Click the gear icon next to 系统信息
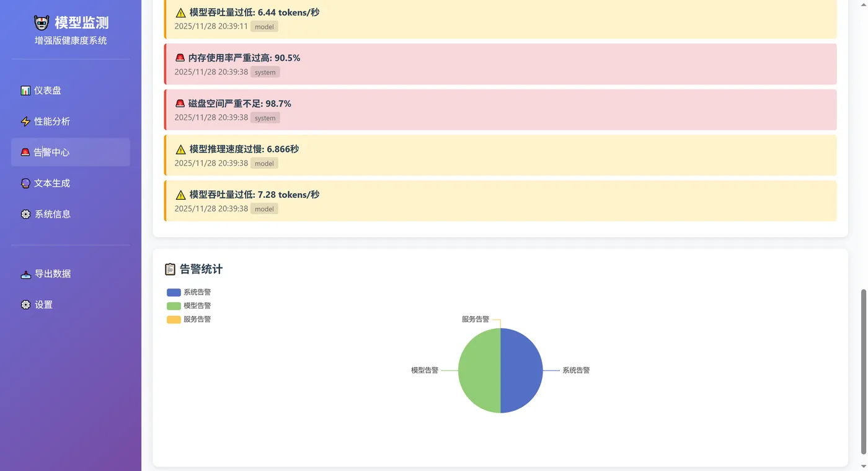Image resolution: width=868 pixels, height=471 pixels. (x=25, y=213)
